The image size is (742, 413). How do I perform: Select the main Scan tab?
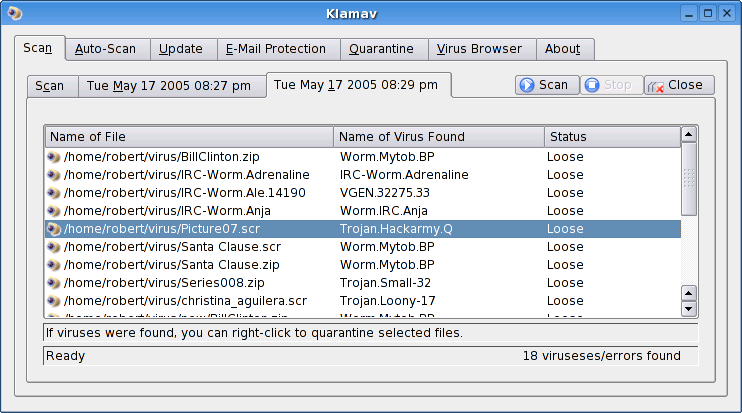(x=40, y=48)
